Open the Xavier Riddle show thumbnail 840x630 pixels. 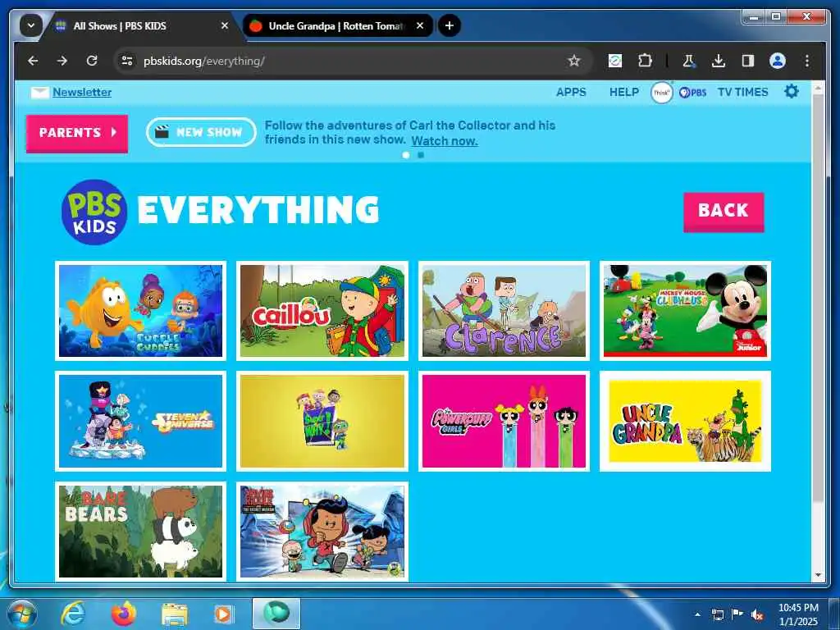point(322,532)
